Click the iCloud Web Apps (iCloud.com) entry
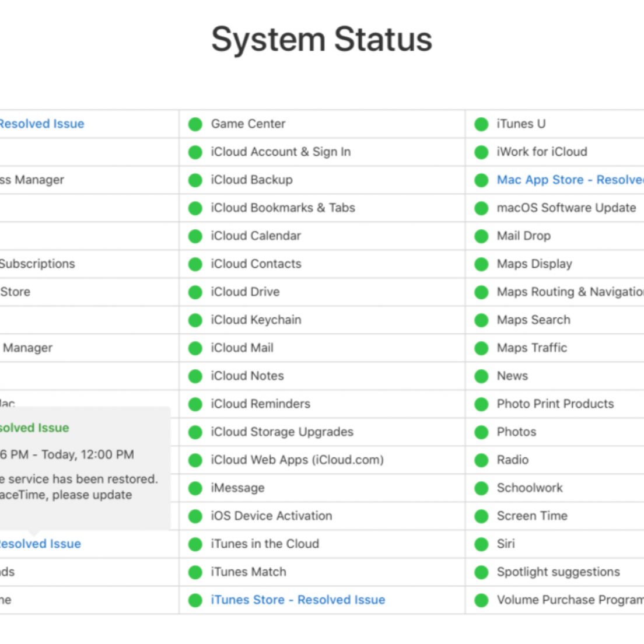The image size is (644, 644). (x=297, y=460)
